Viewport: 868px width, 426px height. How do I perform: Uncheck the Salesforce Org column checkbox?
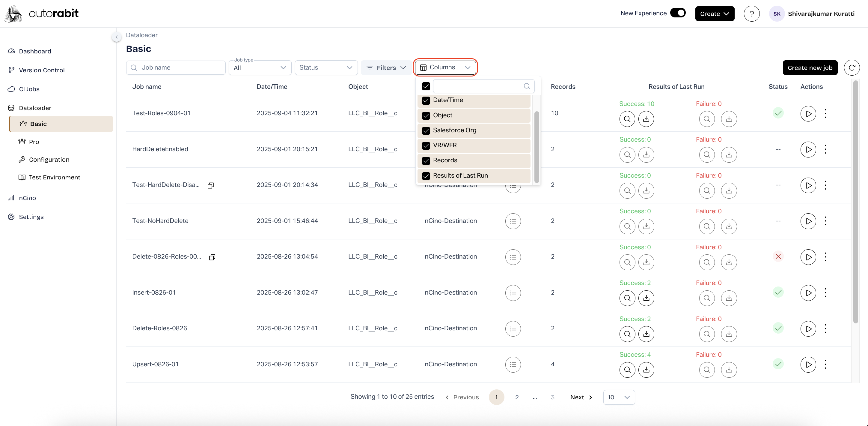pyautogui.click(x=426, y=130)
